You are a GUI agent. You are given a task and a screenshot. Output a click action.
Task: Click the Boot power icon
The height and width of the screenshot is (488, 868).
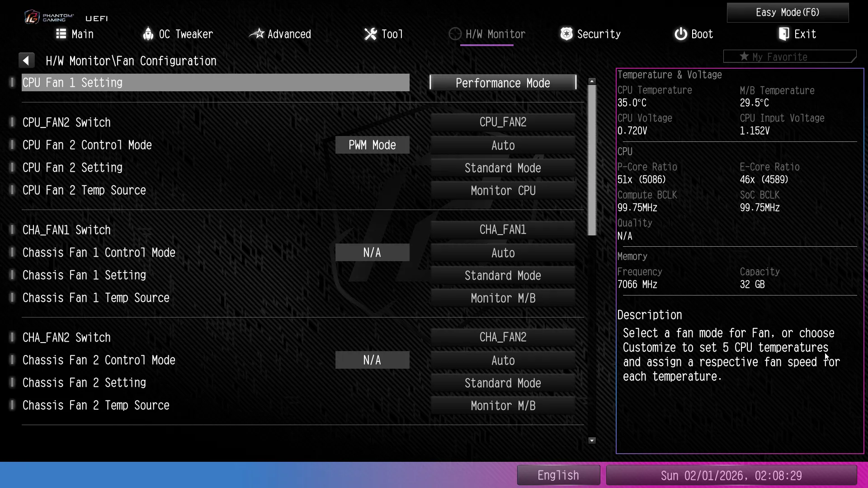point(680,34)
